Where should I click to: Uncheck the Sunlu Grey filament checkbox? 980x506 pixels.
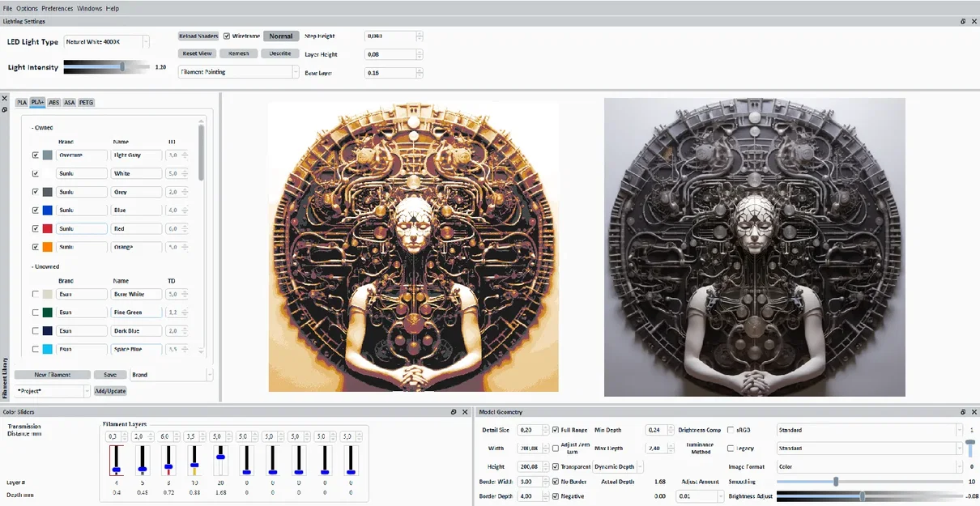pyautogui.click(x=35, y=192)
